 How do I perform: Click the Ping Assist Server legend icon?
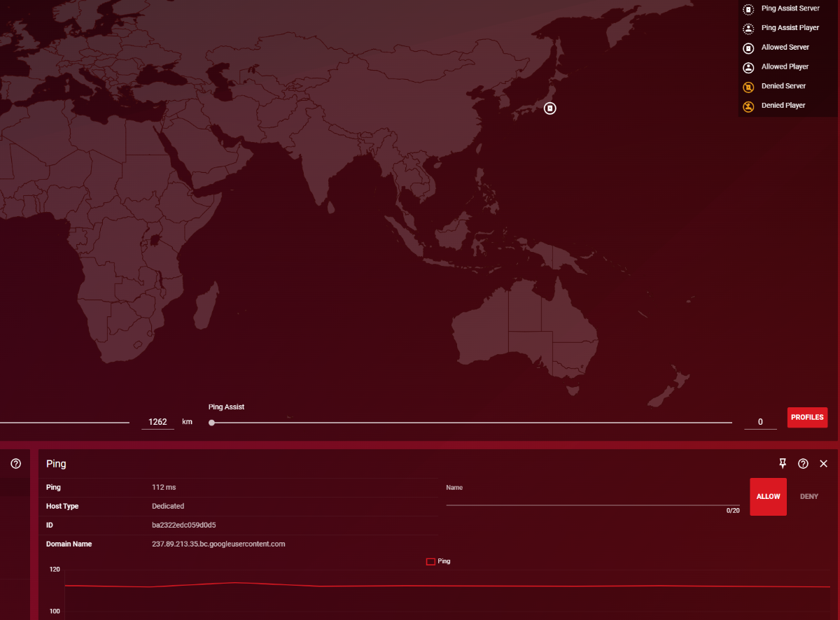(x=748, y=10)
